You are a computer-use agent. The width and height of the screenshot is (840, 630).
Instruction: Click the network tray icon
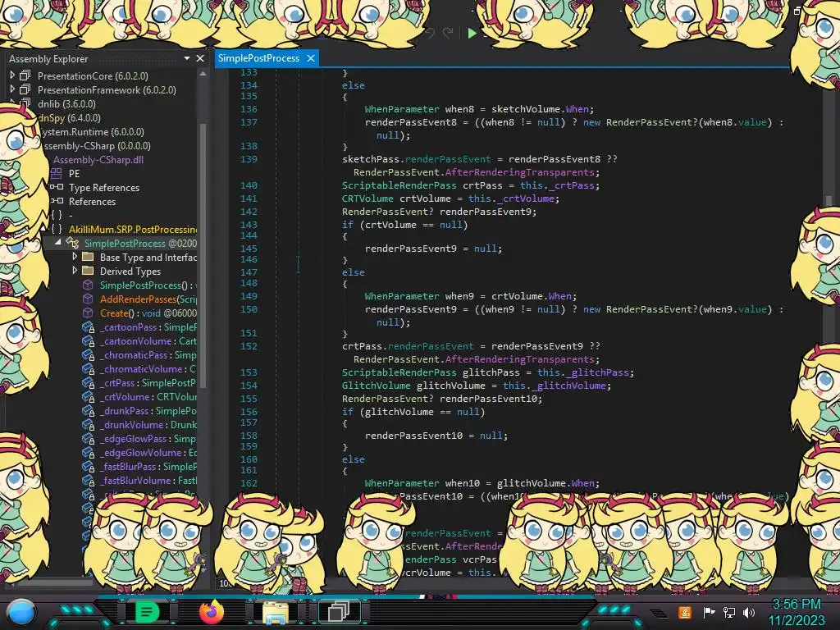click(729, 612)
